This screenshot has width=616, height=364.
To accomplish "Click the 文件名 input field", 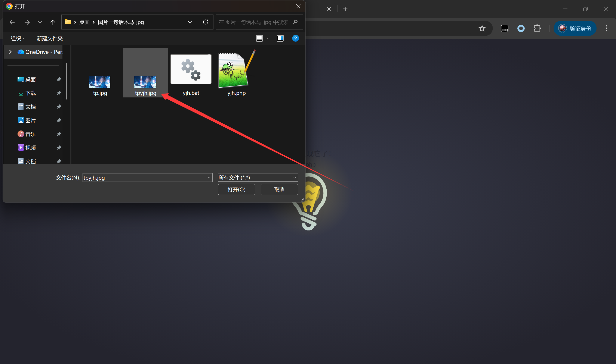I will point(145,178).
